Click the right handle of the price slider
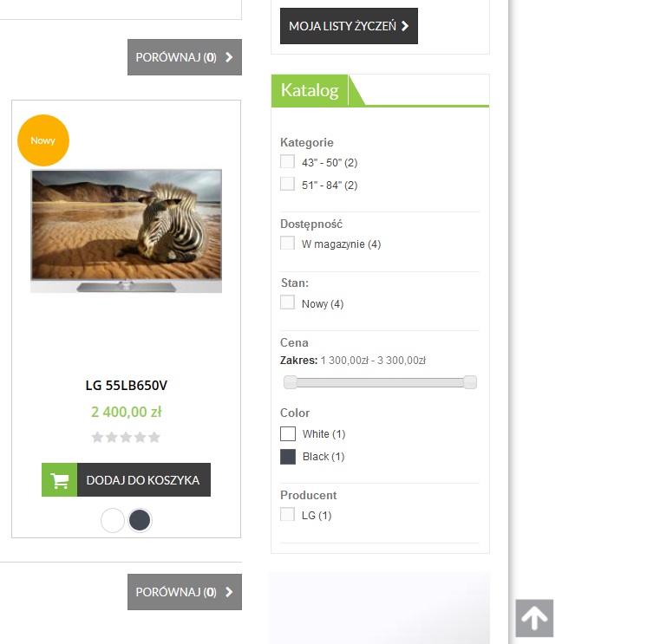This screenshot has height=644, width=647. [470, 382]
